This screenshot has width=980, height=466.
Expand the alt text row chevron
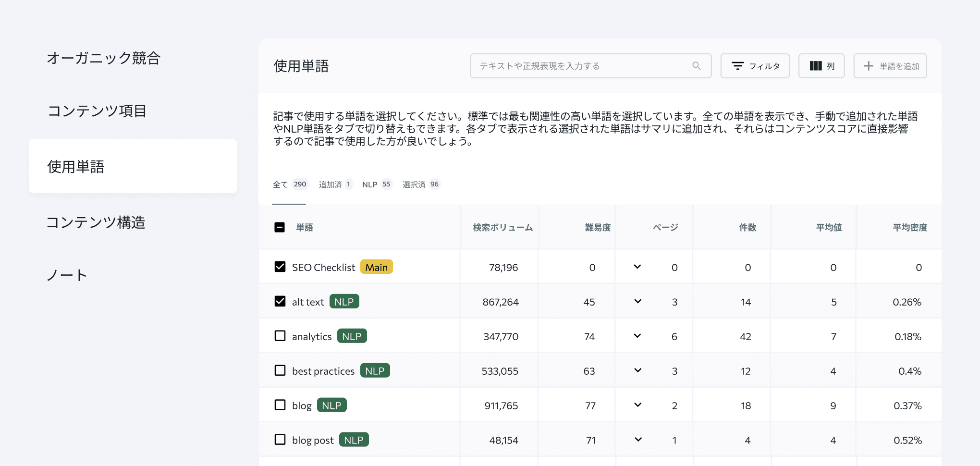pyautogui.click(x=637, y=301)
